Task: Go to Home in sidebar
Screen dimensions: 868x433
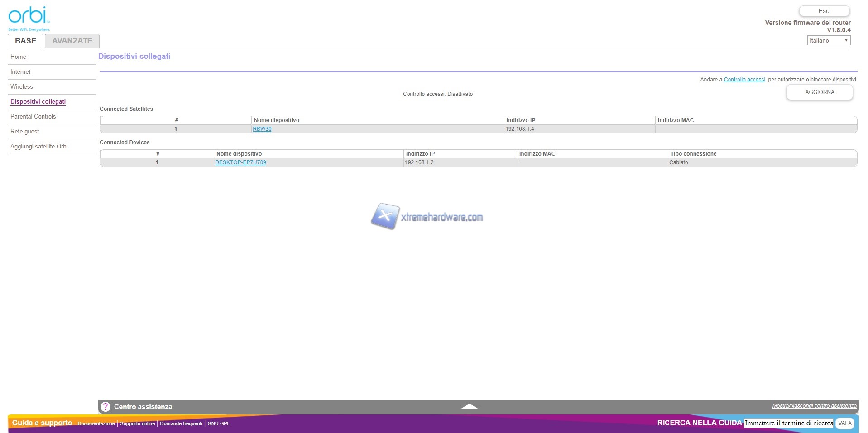Action: (18, 57)
